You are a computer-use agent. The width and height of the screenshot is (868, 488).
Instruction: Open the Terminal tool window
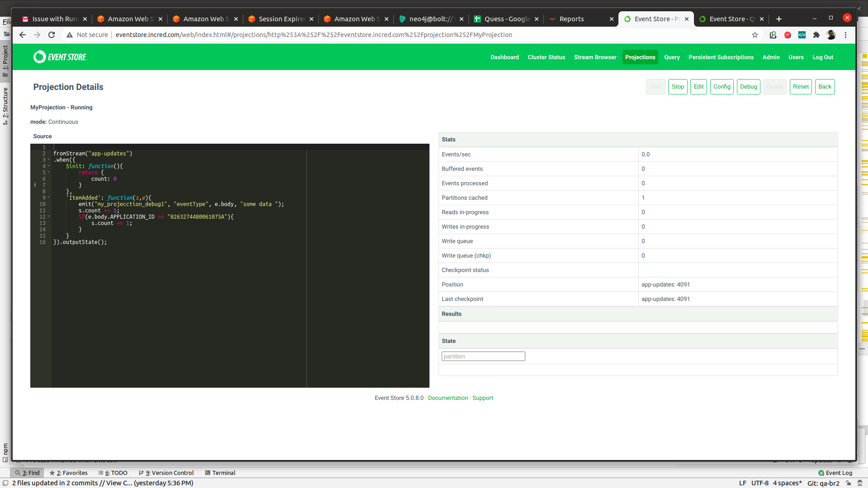220,473
